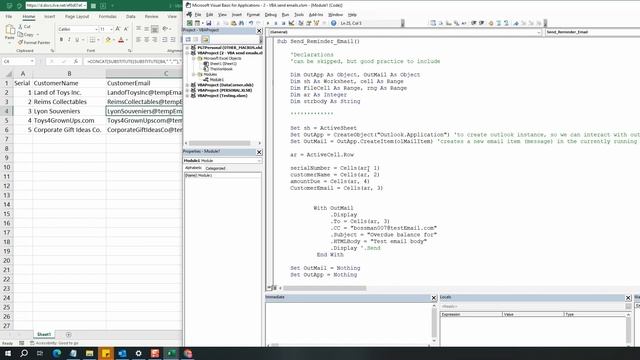Image resolution: width=640 pixels, height=360 pixels.
Task: Click Project panel horizontal scrollbar
Action: click(220, 143)
